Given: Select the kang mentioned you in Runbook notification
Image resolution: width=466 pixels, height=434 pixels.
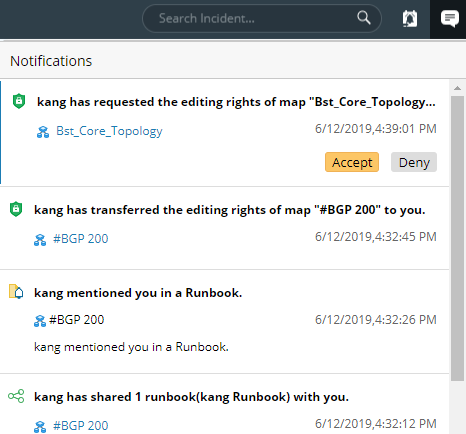Looking at the screenshot, I should click(138, 293).
